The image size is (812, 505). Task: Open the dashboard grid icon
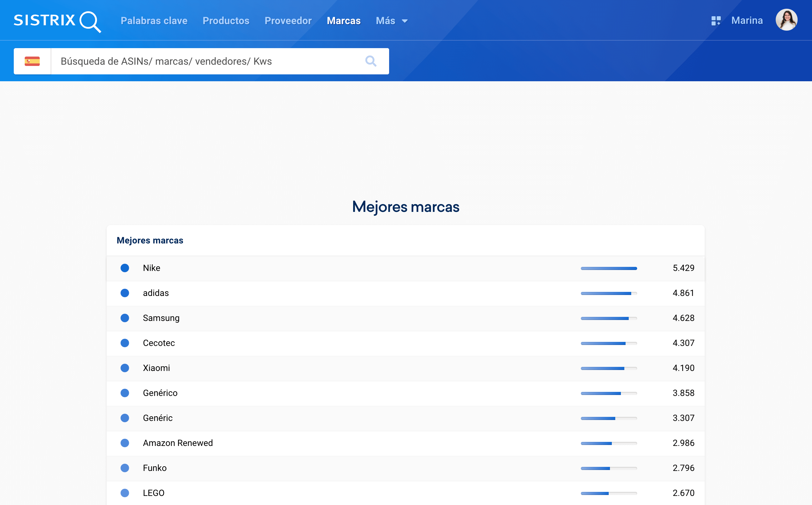coord(716,21)
